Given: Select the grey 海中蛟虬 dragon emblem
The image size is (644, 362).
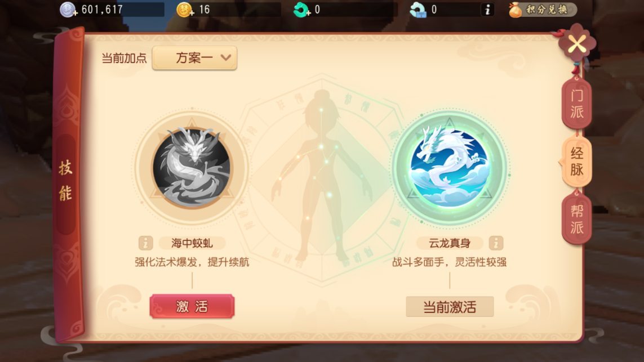Looking at the screenshot, I should [192, 167].
